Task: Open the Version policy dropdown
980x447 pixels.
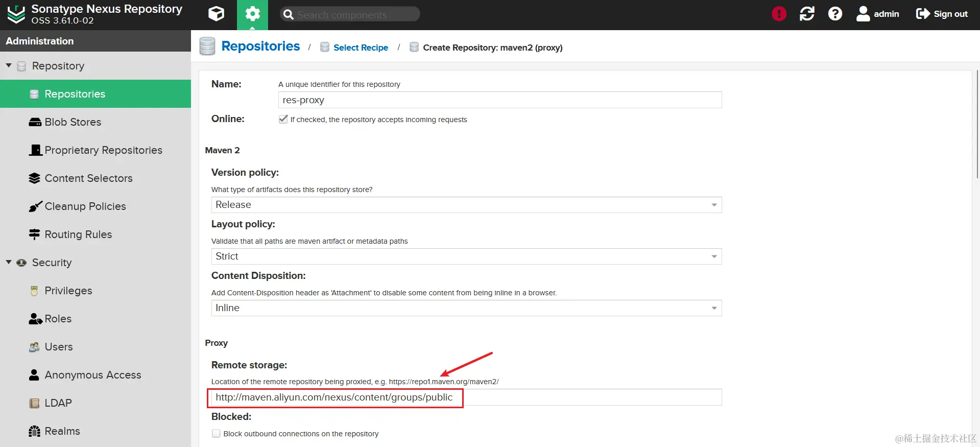Action: point(714,205)
